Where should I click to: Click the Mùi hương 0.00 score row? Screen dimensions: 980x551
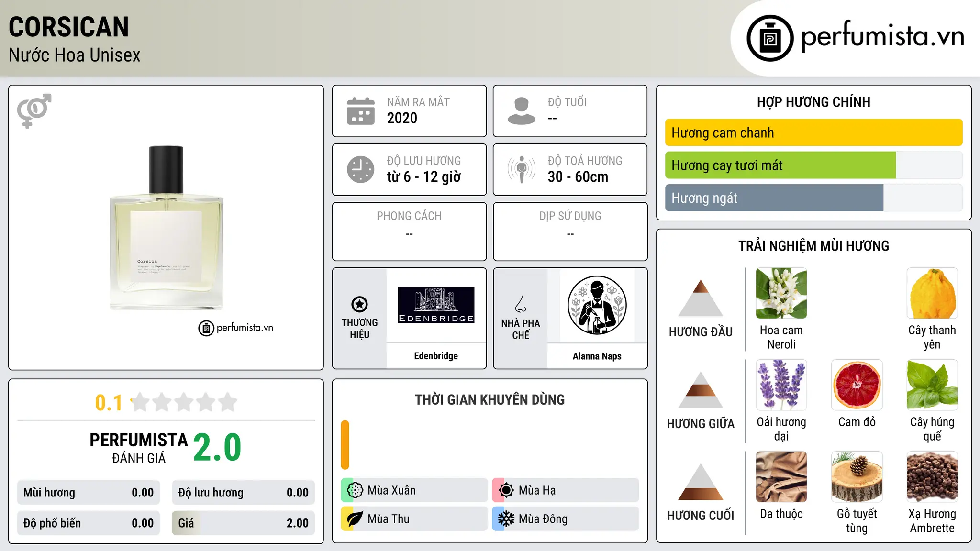[89, 493]
